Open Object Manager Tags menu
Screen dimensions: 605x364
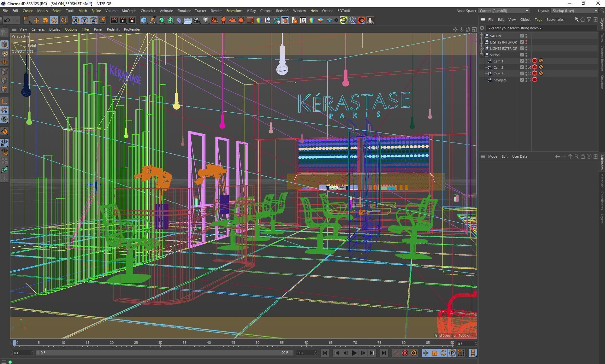(x=538, y=20)
